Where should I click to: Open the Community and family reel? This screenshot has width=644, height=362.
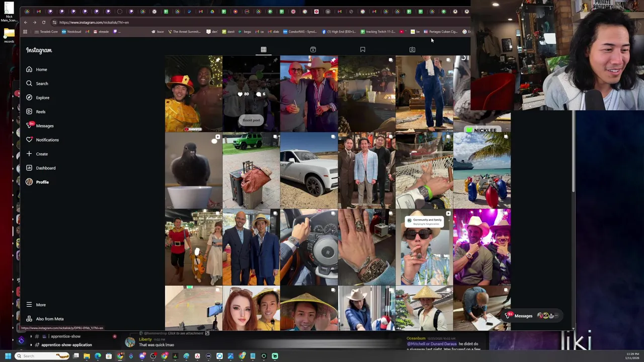pyautogui.click(x=424, y=247)
